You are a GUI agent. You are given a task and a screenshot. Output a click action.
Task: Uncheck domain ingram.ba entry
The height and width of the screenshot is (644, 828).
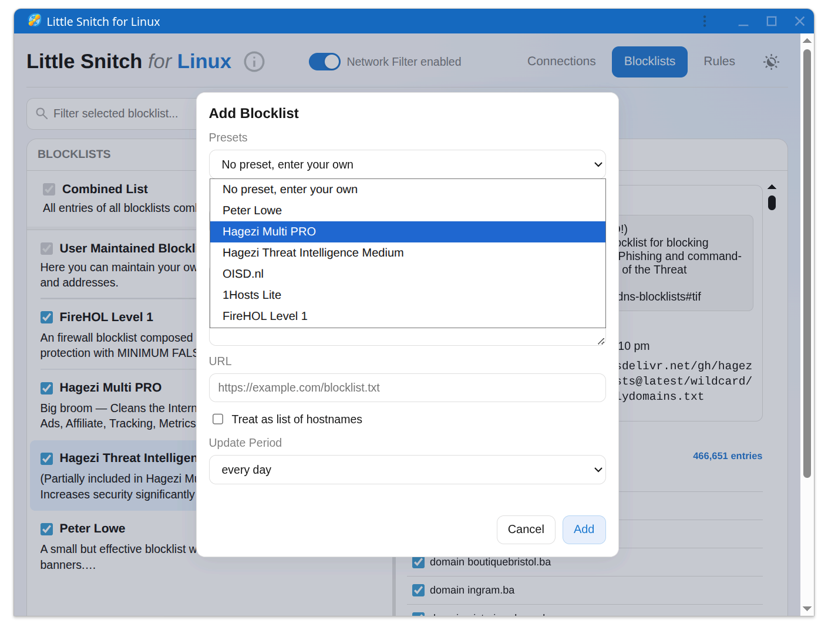click(418, 590)
